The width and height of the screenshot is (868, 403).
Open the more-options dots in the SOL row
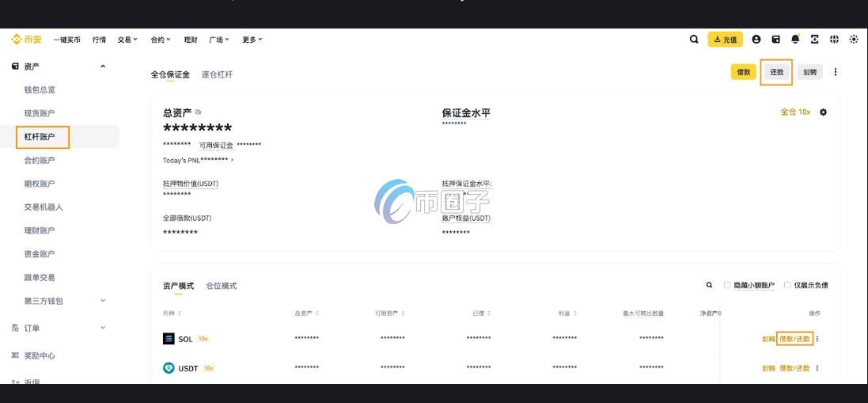coord(817,339)
